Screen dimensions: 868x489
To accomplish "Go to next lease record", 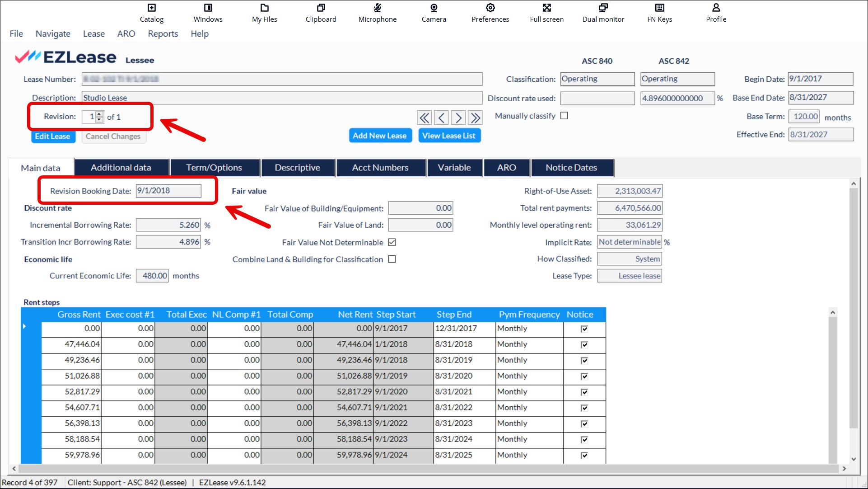I will point(458,118).
